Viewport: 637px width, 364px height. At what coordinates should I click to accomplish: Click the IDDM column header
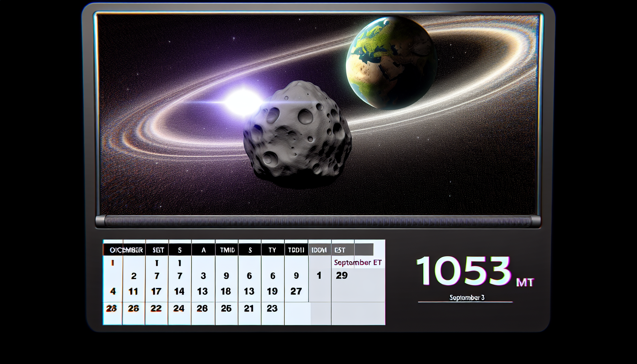(x=319, y=250)
